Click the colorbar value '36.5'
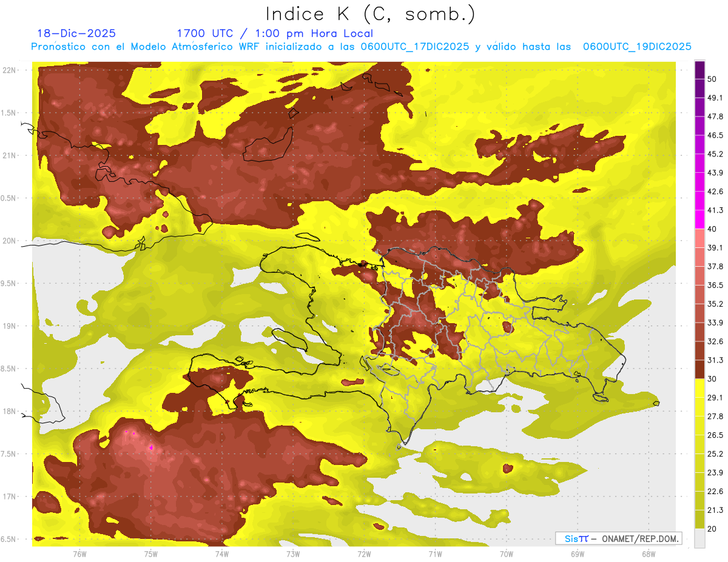This screenshot has width=728, height=562. pyautogui.click(x=715, y=286)
